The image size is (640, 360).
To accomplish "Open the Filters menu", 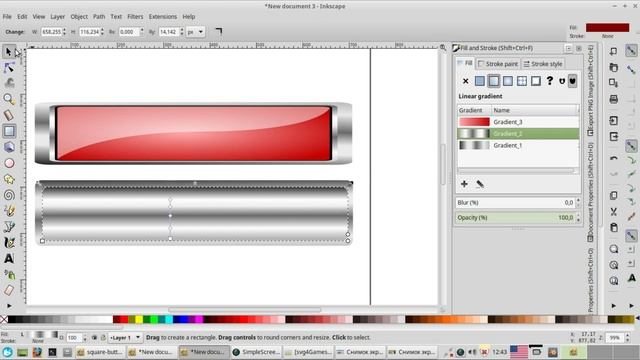I will pos(135,16).
